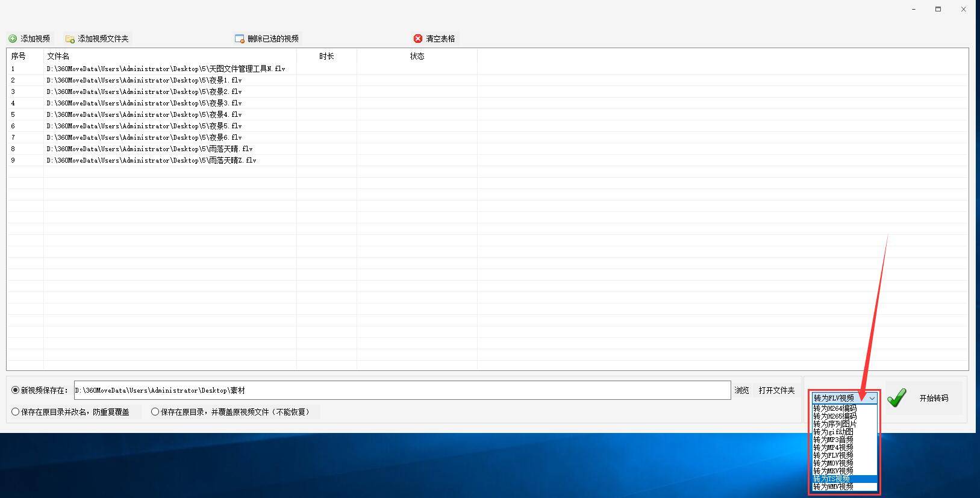
Task: Select 保存在原目录,并覆盖原视频文件 radio option
Action: [155, 412]
